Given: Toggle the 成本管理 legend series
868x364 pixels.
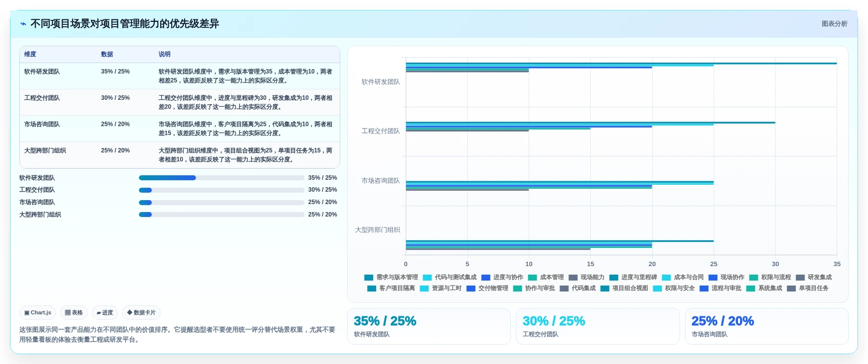Looking at the screenshot, I should [x=546, y=278].
